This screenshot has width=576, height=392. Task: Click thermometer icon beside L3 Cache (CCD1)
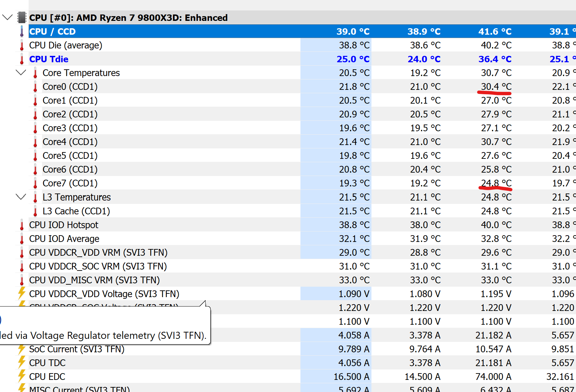pos(35,211)
